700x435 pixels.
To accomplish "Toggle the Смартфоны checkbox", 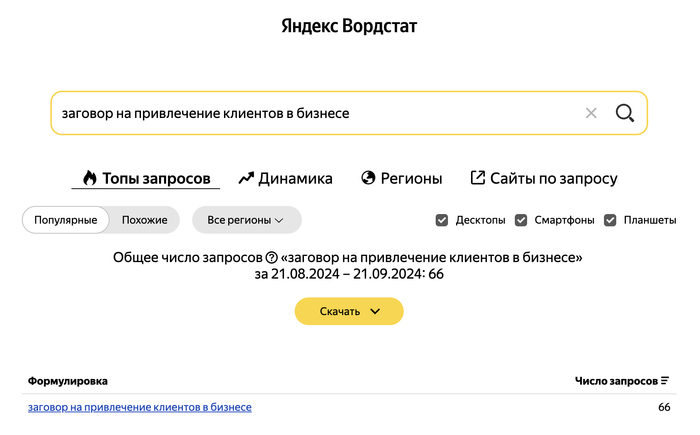I will pyautogui.click(x=521, y=220).
